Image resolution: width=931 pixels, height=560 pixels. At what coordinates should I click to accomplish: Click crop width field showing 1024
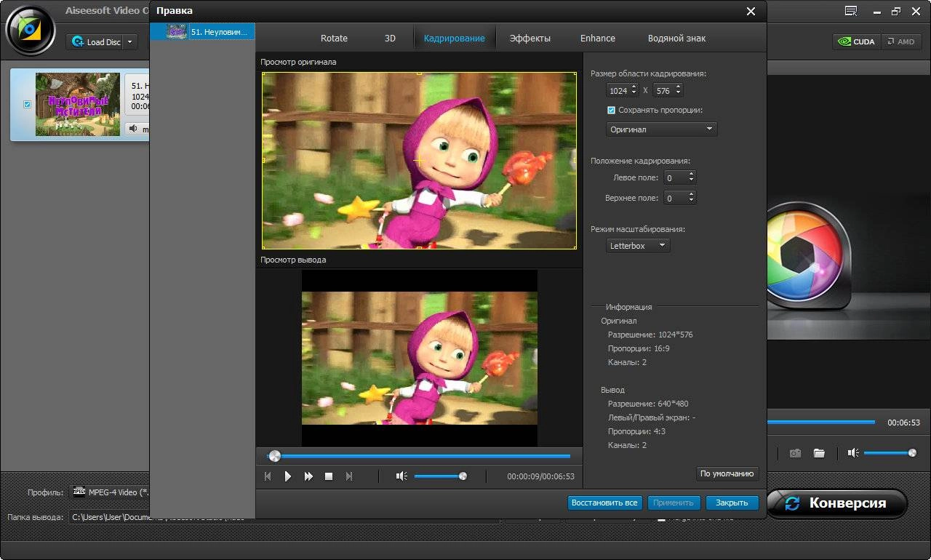click(618, 91)
